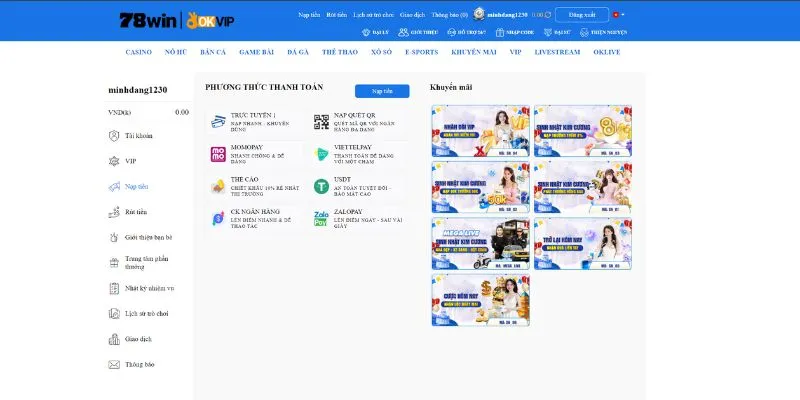
Task: Click Thông báo (0) header link
Action: (x=449, y=15)
